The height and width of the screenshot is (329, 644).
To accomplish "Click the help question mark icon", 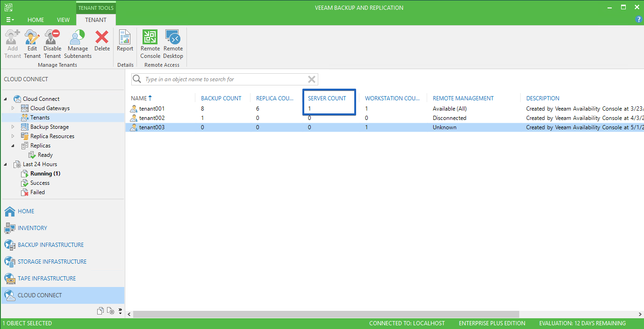I will (x=639, y=19).
